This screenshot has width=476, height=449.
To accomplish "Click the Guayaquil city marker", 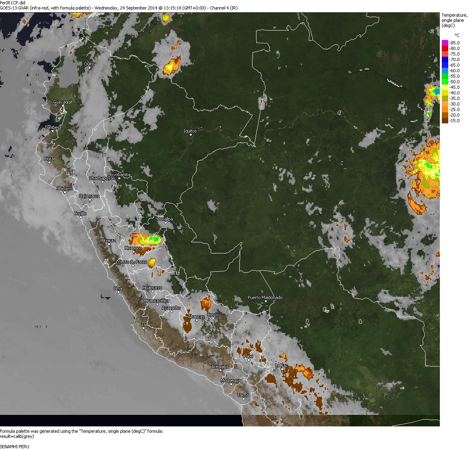I will pyautogui.click(x=63, y=106).
